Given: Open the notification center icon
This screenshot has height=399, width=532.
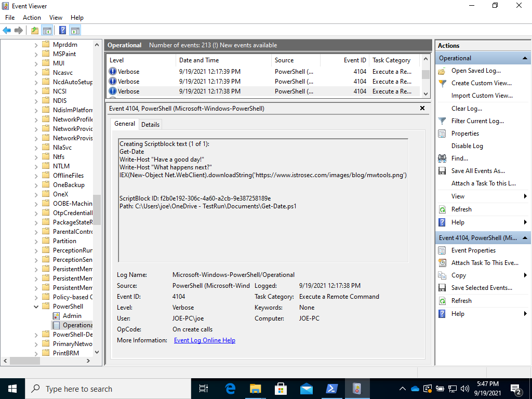Looking at the screenshot, I should click(516, 389).
